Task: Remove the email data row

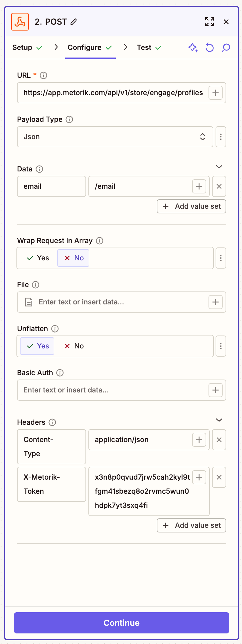Action: coord(219,186)
